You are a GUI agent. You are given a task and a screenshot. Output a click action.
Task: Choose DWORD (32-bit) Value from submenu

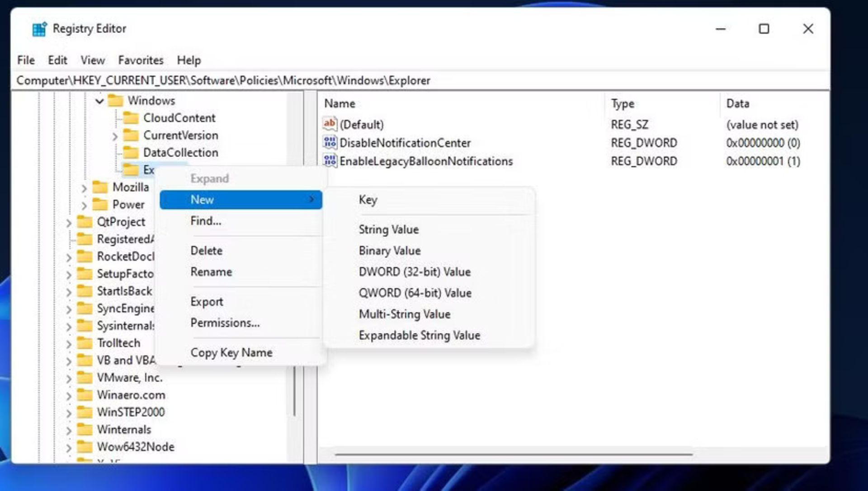[415, 272]
